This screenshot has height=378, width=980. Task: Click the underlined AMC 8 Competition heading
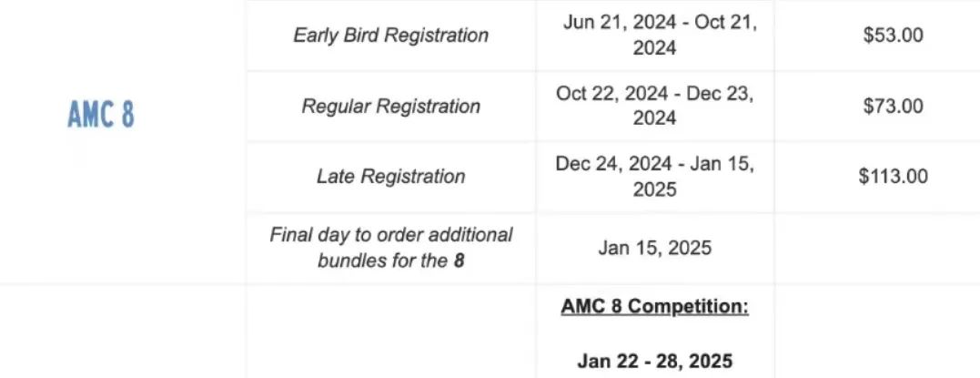[654, 307]
